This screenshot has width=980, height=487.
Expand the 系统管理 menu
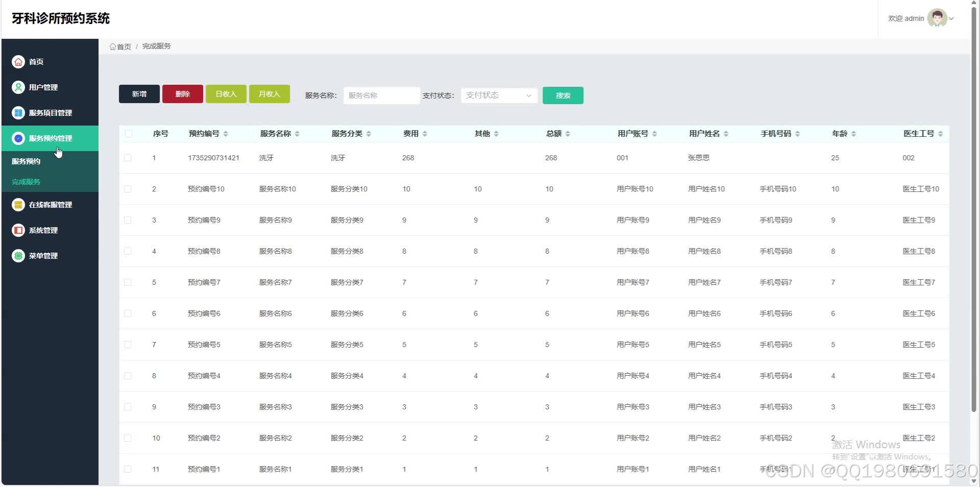pyautogui.click(x=50, y=230)
